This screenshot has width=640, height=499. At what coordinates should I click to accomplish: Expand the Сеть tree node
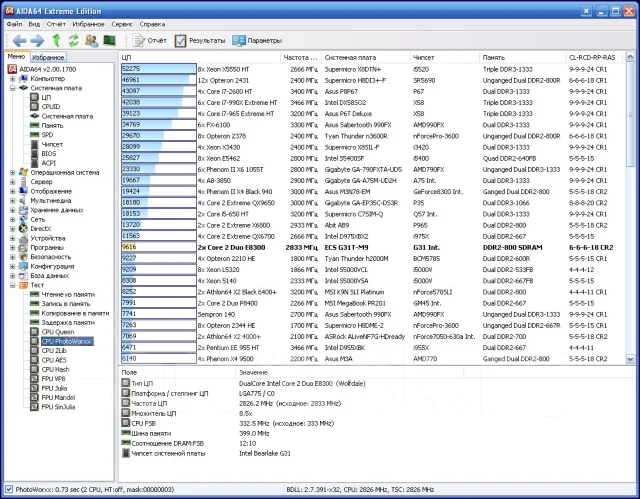13,220
